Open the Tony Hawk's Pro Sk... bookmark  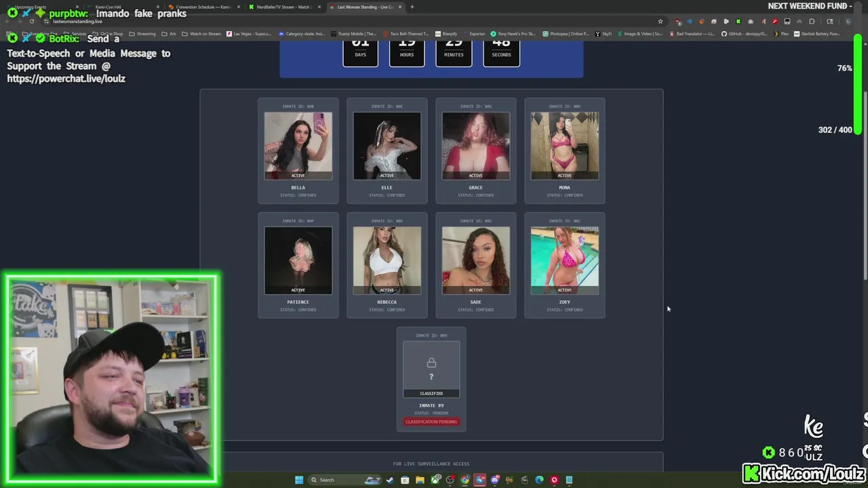click(514, 34)
